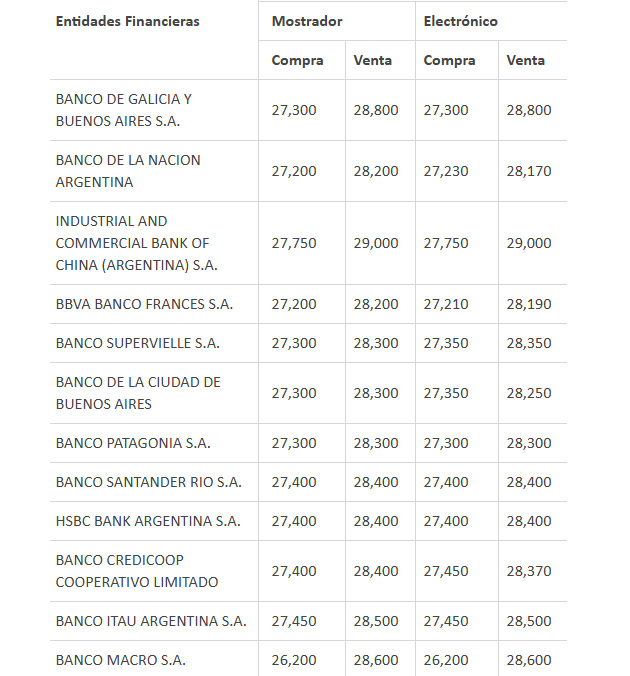
Task: Click BANCO CREDICOOP COOPERATIVO LIMITADO name
Action: coord(137,571)
